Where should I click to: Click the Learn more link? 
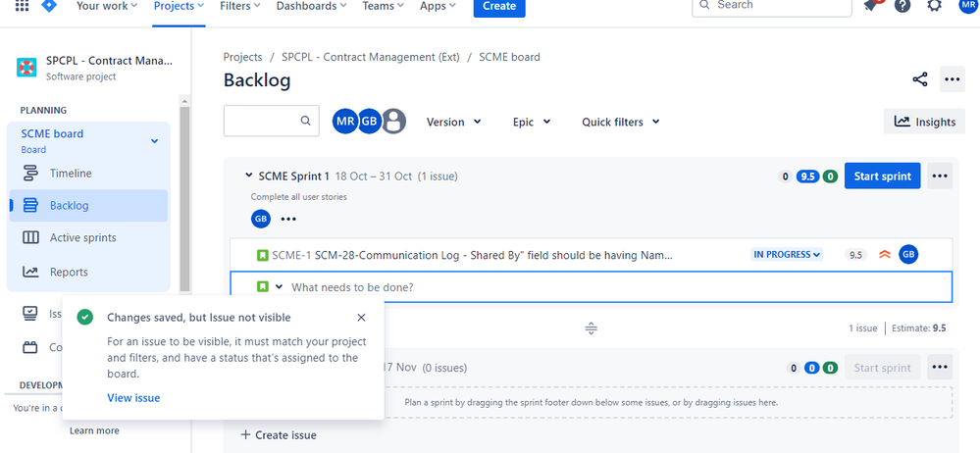(x=94, y=430)
